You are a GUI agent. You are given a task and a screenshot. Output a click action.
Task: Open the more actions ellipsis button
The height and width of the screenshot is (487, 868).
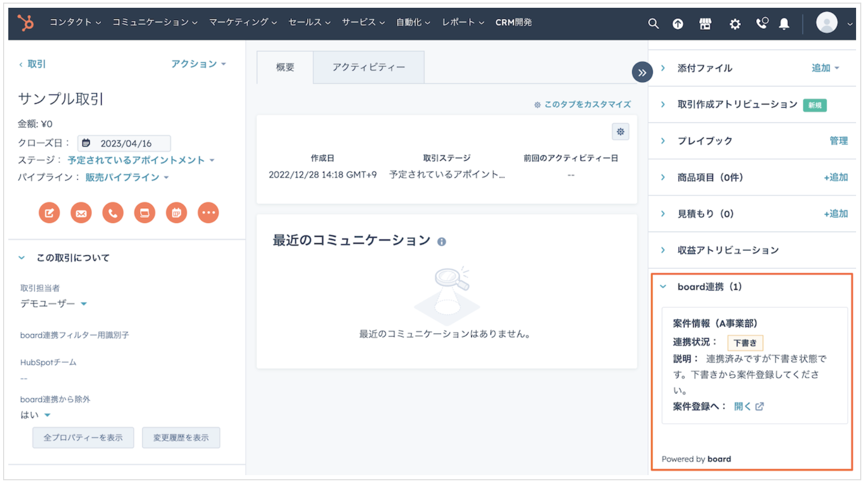click(x=208, y=213)
